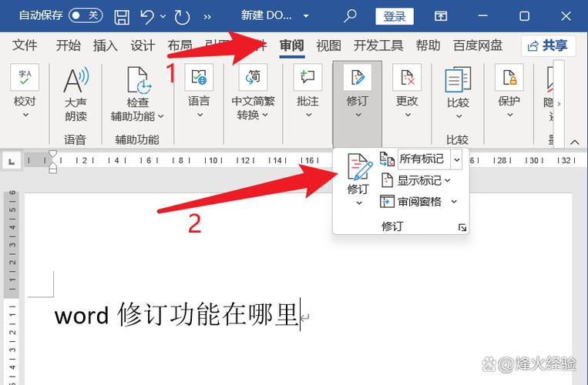Viewport: 588px width, 385px height.
Task: Click the 保护 protect document icon
Action: tap(509, 77)
